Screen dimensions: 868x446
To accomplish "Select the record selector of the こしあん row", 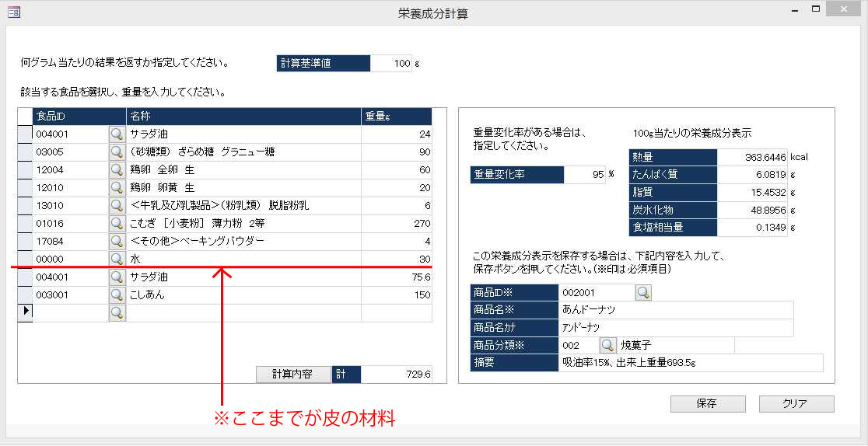I will (25, 295).
